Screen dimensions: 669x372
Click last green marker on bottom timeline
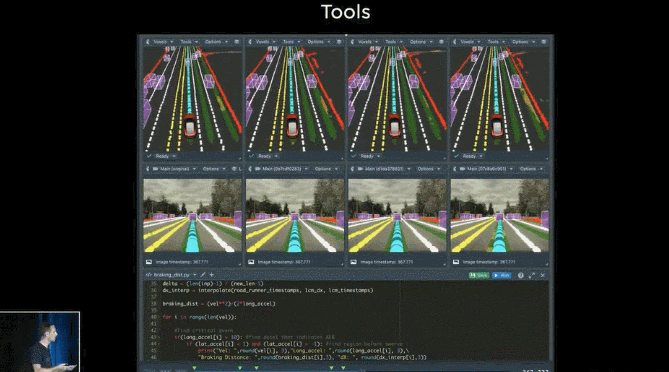coord(343,368)
